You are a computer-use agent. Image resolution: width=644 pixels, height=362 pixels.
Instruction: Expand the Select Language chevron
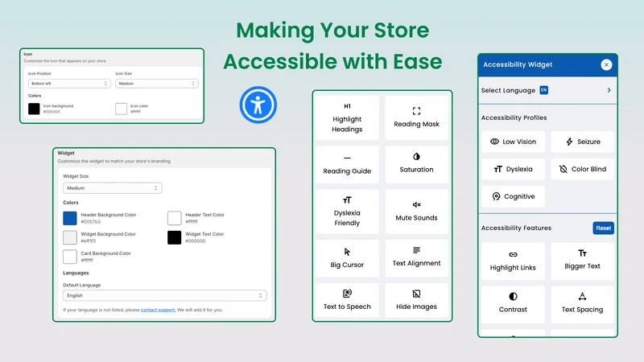click(x=609, y=90)
